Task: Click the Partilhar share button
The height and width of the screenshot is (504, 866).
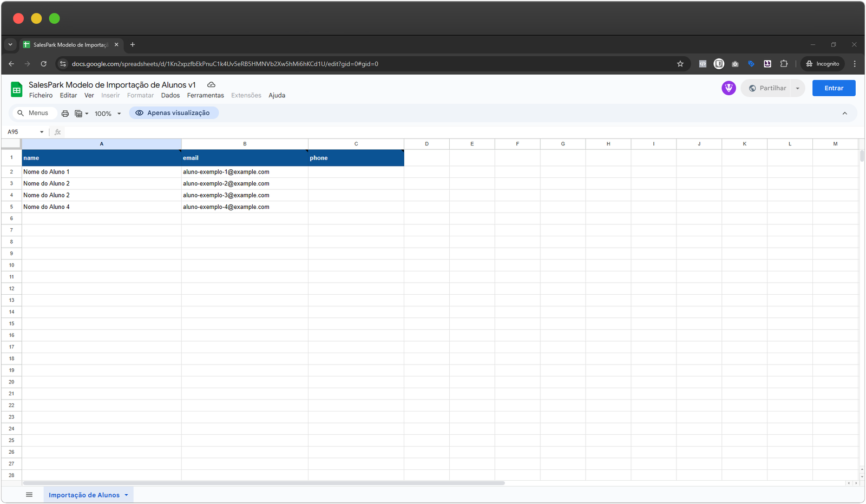Action: tap(767, 88)
